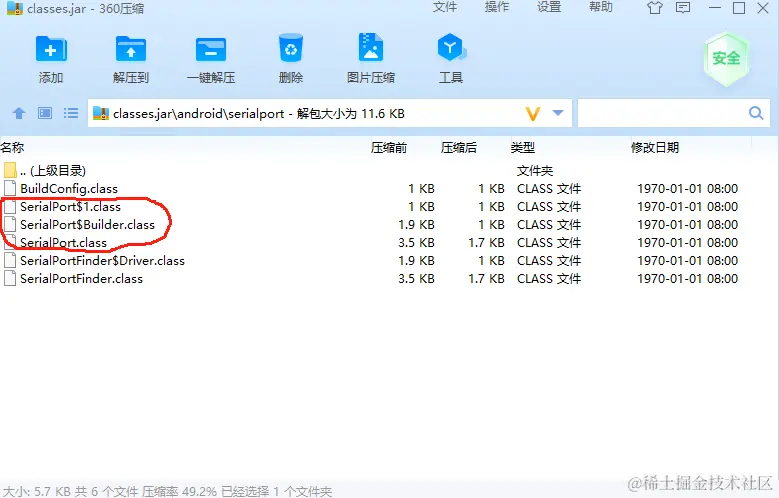Click 文件夹 type of parent directory row
This screenshot has height=498, width=779.
[x=535, y=171]
